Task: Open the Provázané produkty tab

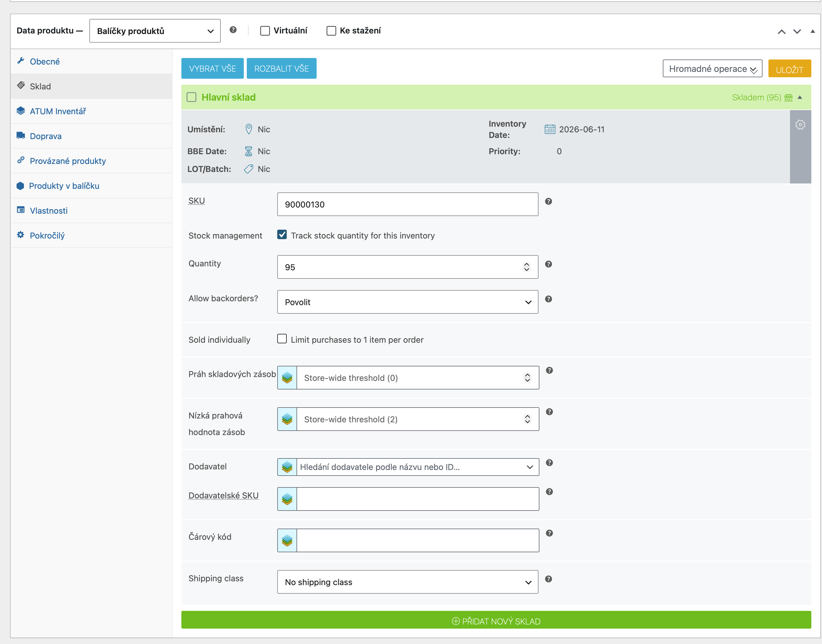Action: (91, 161)
